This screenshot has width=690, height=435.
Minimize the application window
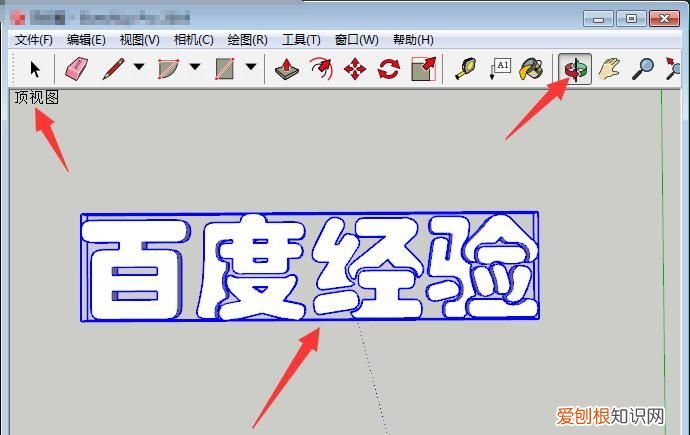click(598, 19)
